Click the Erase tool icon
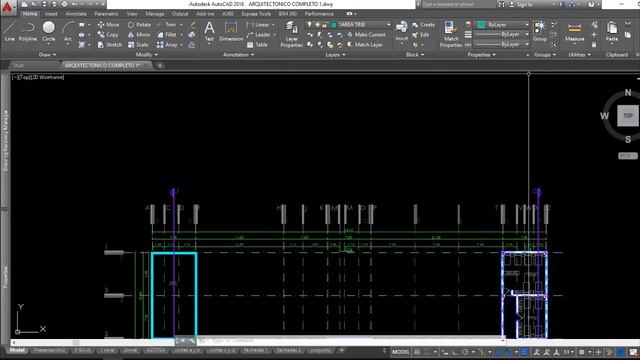 pyautogui.click(x=192, y=24)
